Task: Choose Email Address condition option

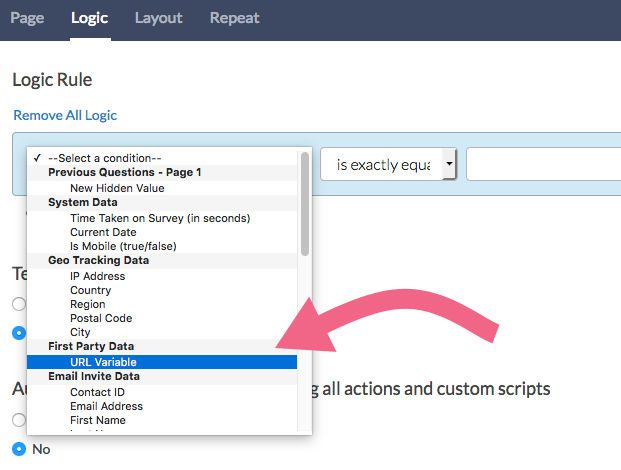Action: [106, 406]
